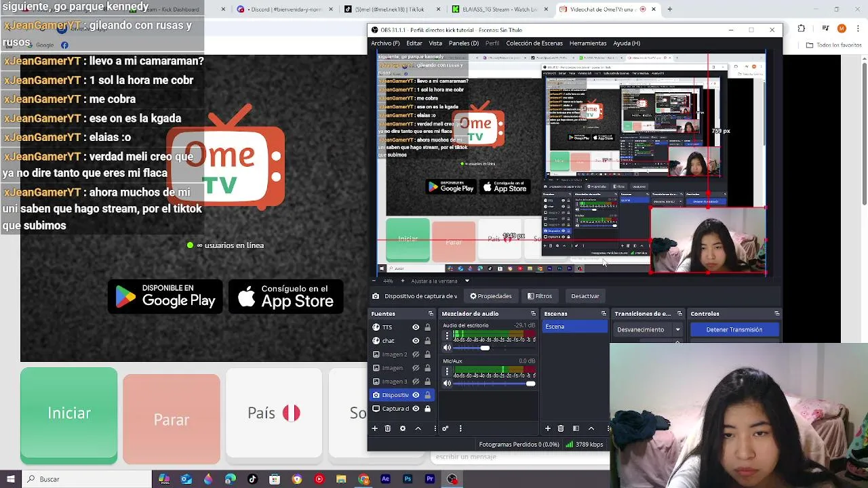Click Buscar search box on taskbar
Image resolution: width=868 pixels, height=488 pixels.
click(x=86, y=479)
